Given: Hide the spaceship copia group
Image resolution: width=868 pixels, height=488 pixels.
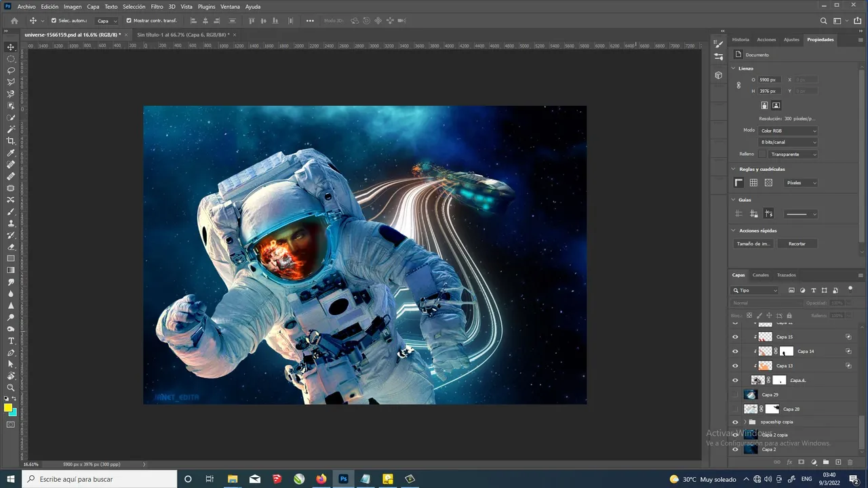Looking at the screenshot, I should (x=735, y=422).
